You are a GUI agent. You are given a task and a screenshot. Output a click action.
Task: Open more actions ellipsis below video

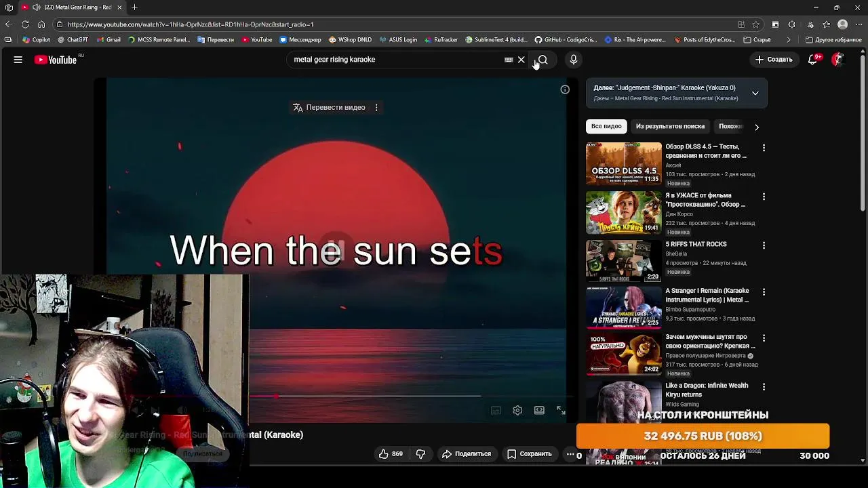(570, 454)
